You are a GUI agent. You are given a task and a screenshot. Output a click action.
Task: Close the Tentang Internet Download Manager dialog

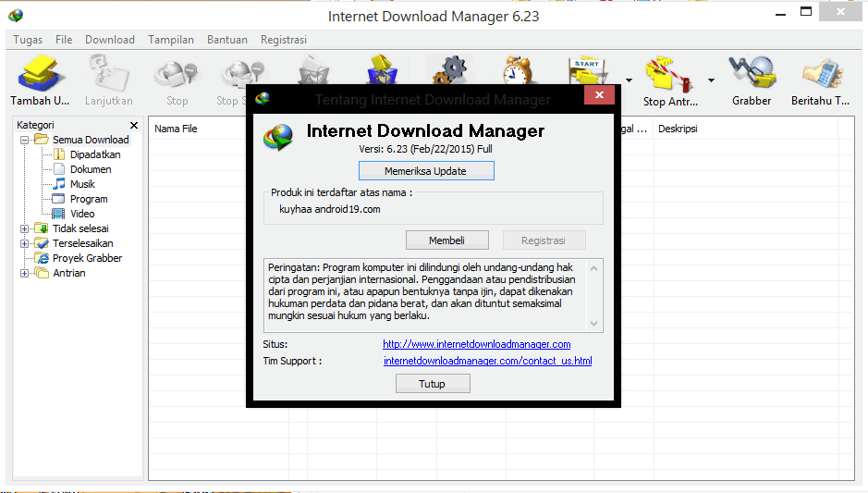tap(599, 94)
